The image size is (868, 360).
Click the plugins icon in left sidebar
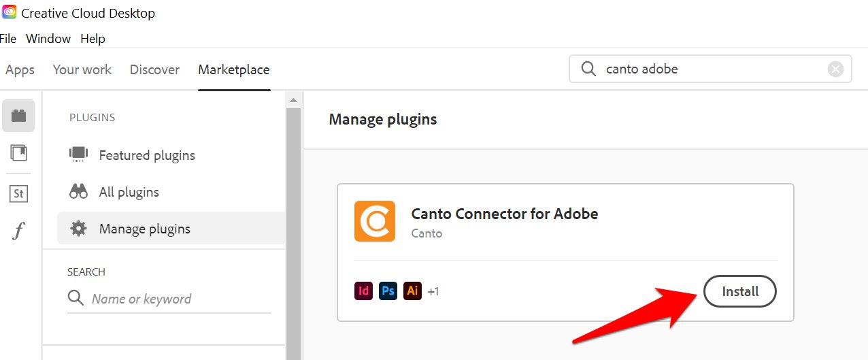pos(18,116)
